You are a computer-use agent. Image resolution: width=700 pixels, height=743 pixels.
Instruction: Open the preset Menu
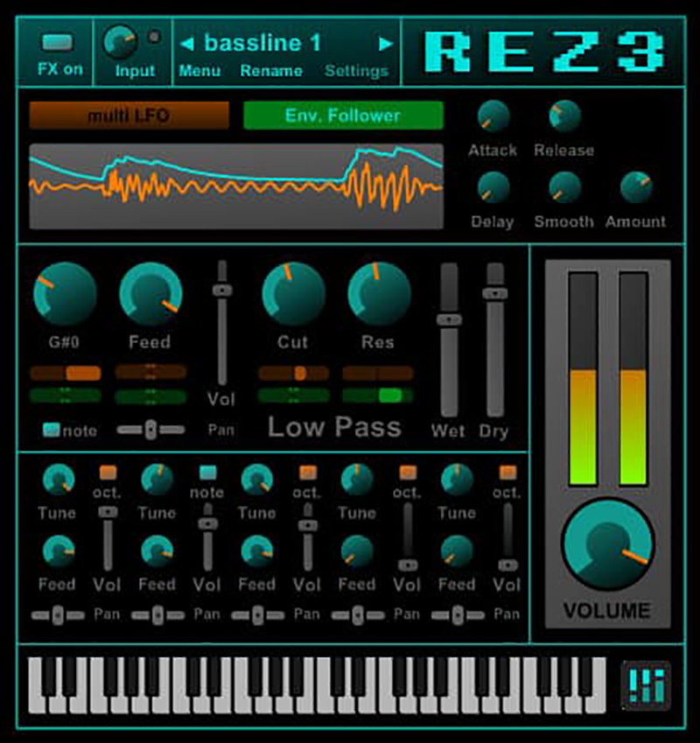click(199, 72)
